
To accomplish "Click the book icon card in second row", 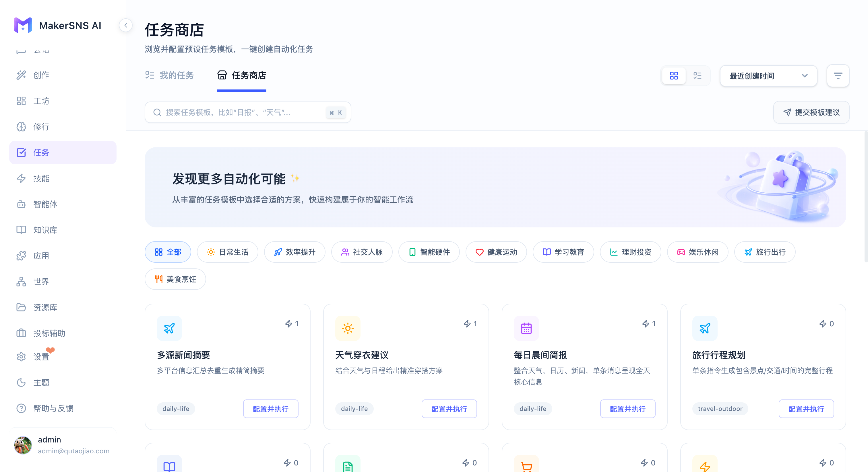I will (x=227, y=458).
